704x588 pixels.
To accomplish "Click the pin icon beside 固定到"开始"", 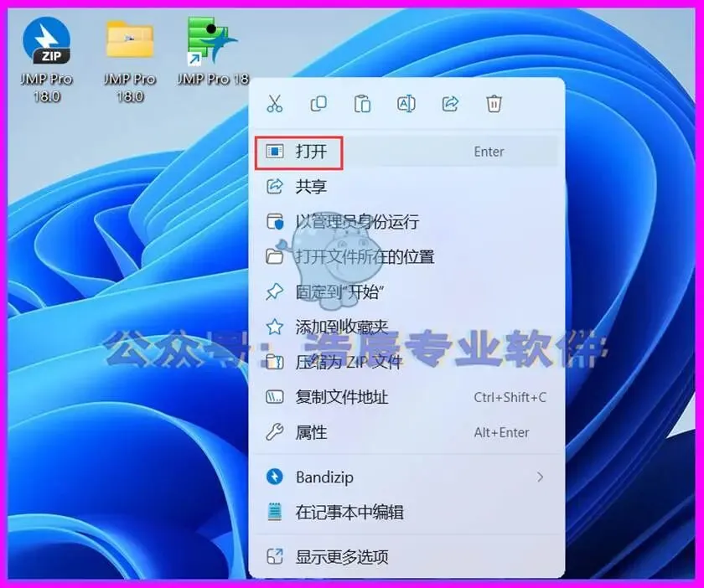I will point(274,291).
